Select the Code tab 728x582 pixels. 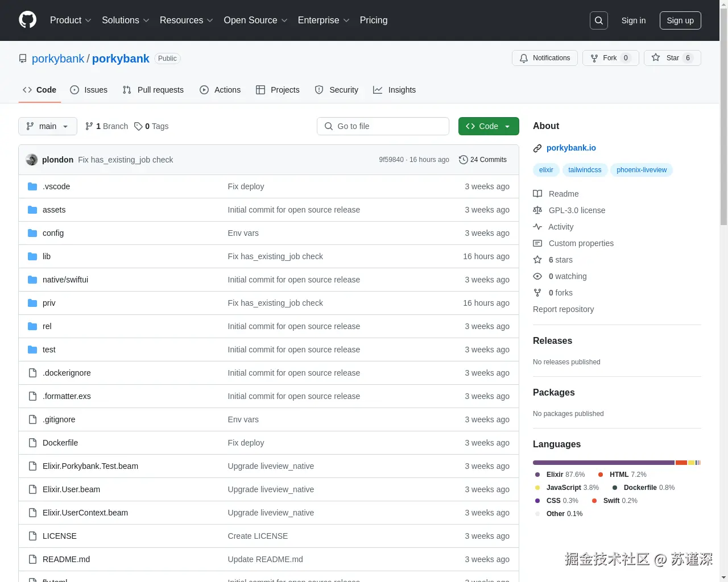tap(40, 90)
